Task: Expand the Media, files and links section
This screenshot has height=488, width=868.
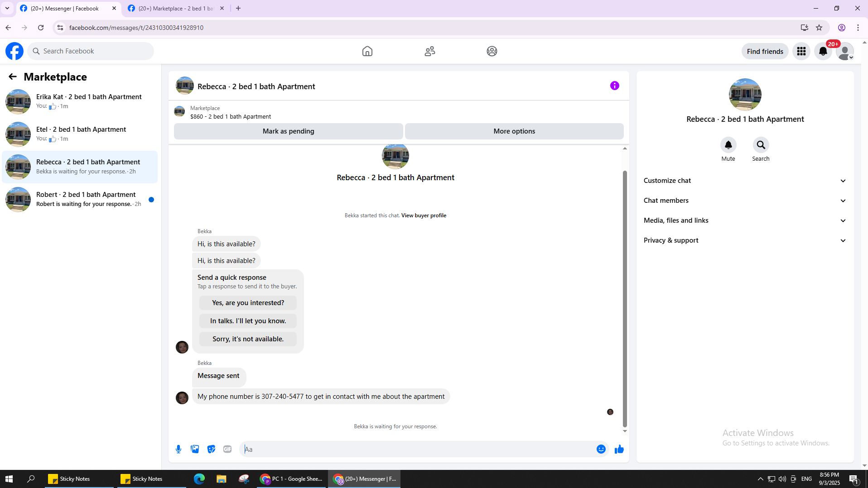Action: pyautogui.click(x=745, y=220)
